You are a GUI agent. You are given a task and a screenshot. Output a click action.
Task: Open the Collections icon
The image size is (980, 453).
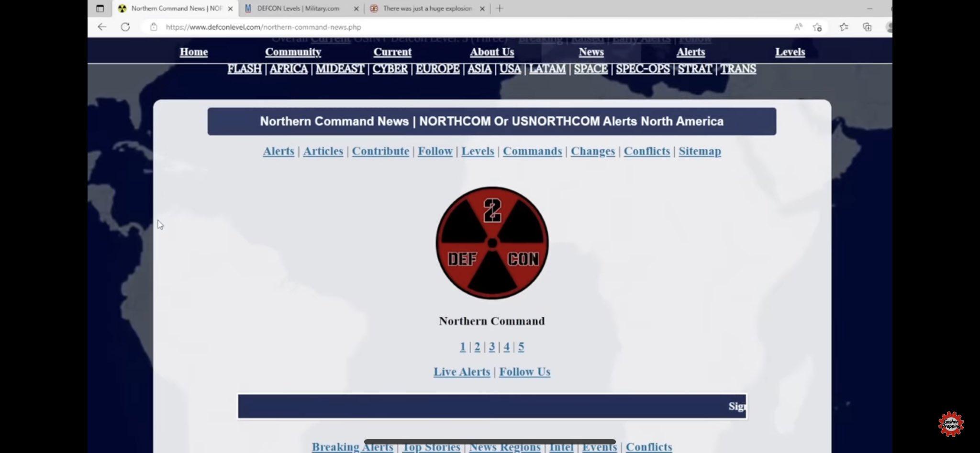(x=867, y=27)
